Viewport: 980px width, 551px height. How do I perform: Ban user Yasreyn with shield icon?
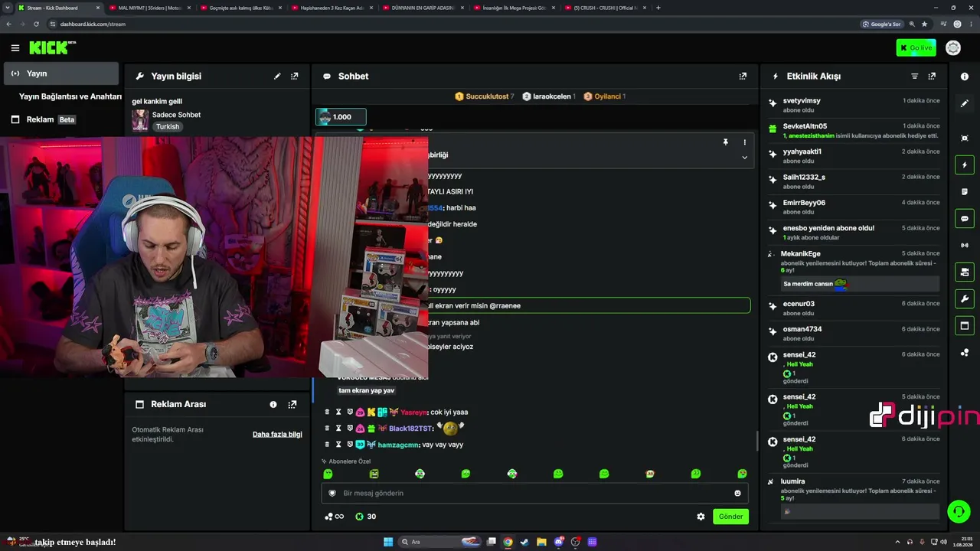click(x=350, y=412)
